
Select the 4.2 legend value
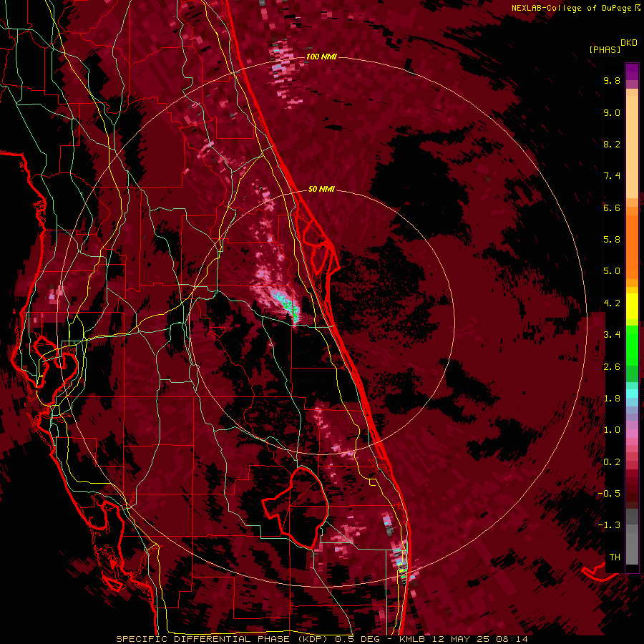point(612,303)
